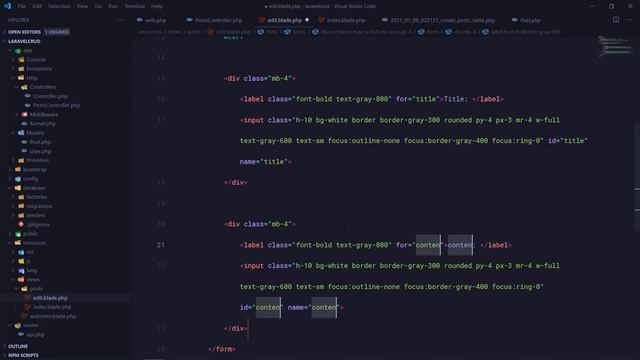Open the create_posts_table.php migration tab
The width and height of the screenshot is (640, 360).
438,20
